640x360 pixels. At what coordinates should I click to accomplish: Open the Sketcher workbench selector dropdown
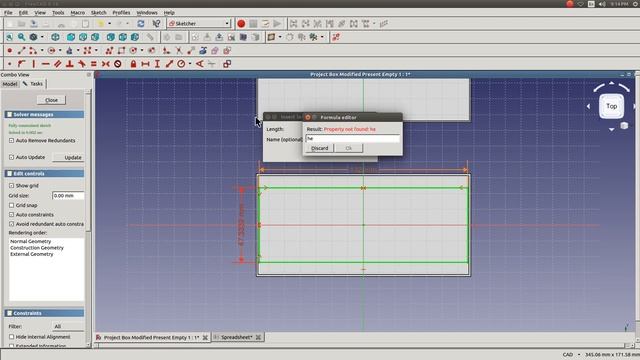click(x=200, y=24)
